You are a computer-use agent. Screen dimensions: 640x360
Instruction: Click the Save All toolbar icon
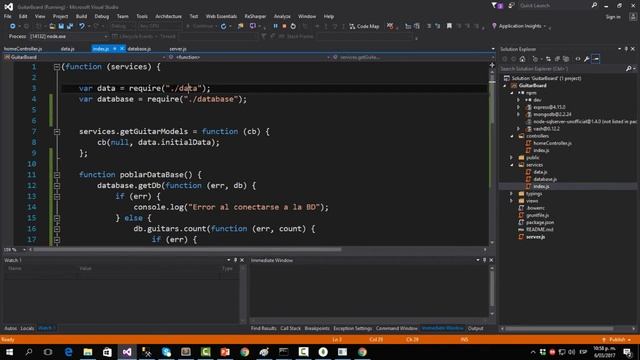tap(70, 26)
